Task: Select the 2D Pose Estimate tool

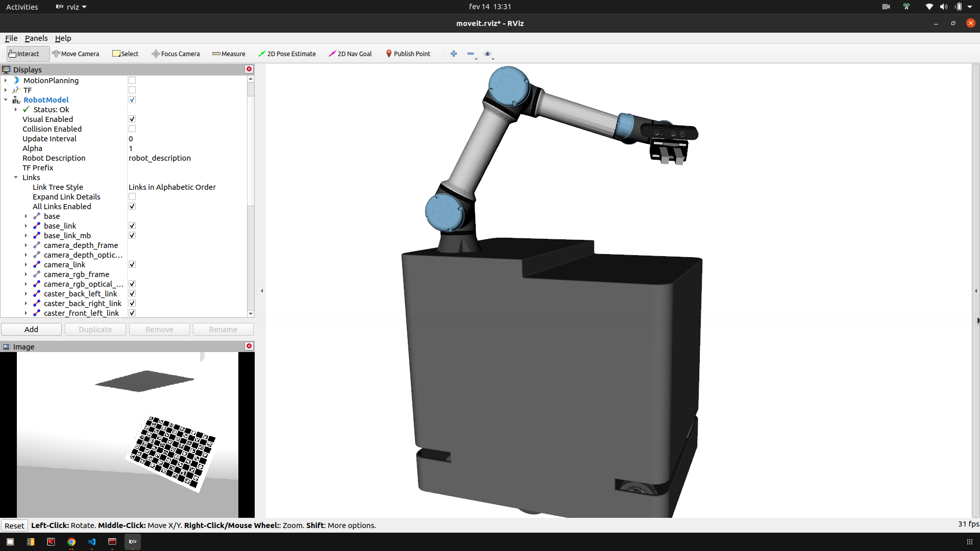Action: [287, 54]
